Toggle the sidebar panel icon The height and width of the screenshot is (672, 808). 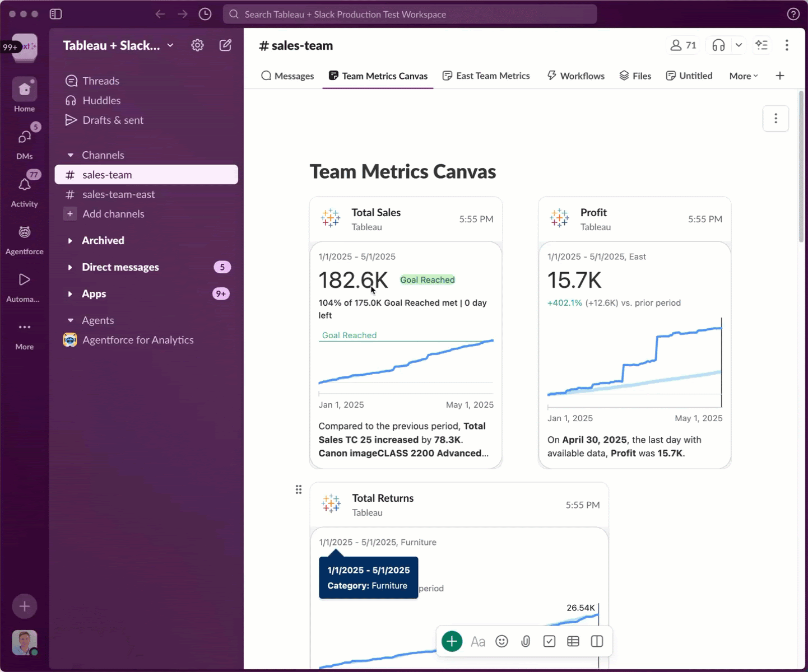tap(55, 14)
